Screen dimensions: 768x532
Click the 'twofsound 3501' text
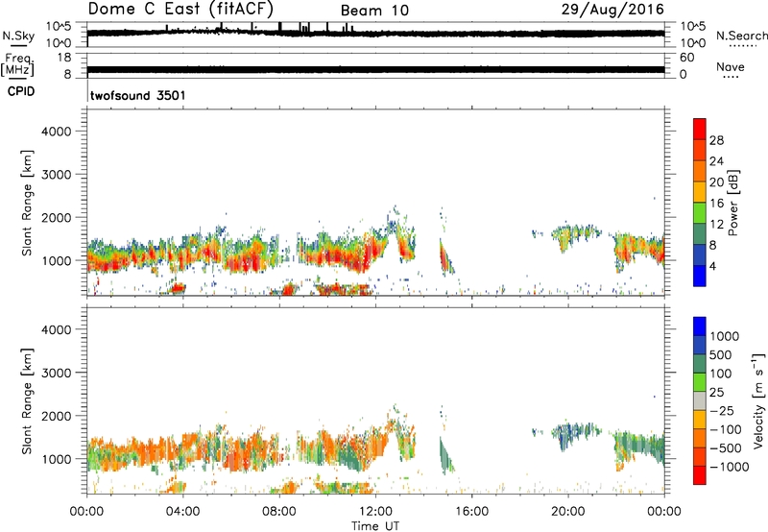pyautogui.click(x=138, y=95)
